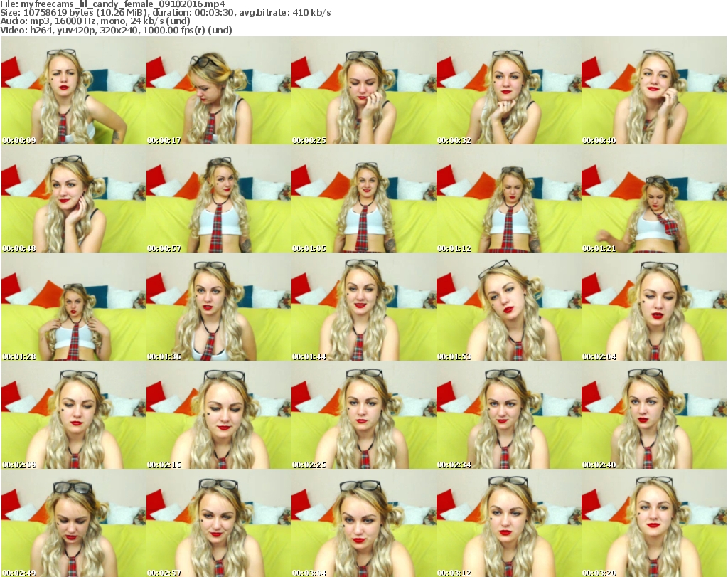Click the frame stamped 00:00:32
This screenshot has height=577, width=728.
tap(508, 90)
